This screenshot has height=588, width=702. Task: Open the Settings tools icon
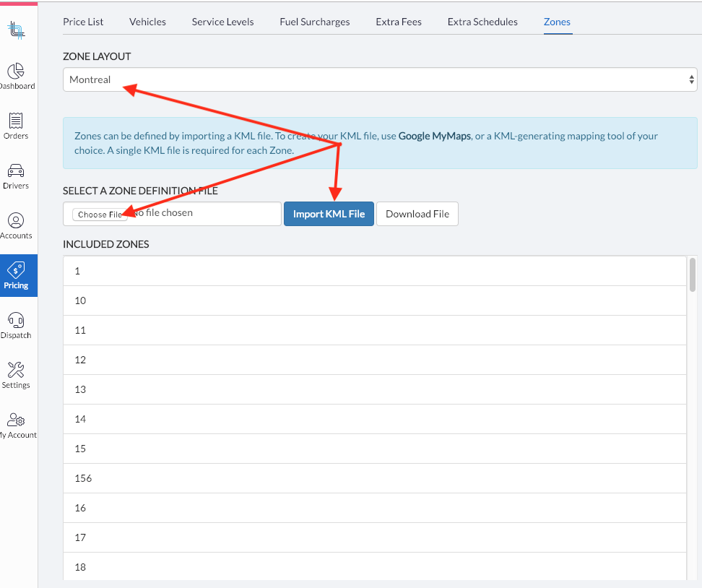(x=16, y=370)
